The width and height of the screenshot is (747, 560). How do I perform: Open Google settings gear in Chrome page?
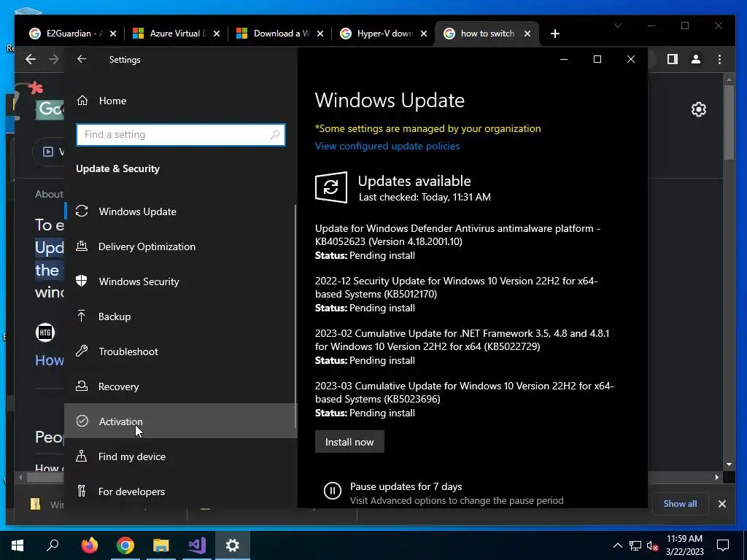click(698, 109)
